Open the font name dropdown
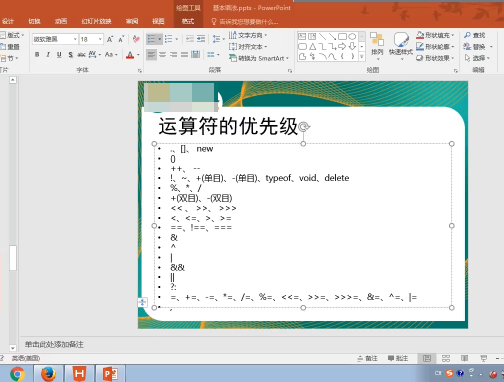This screenshot has width=504, height=382. [75, 39]
